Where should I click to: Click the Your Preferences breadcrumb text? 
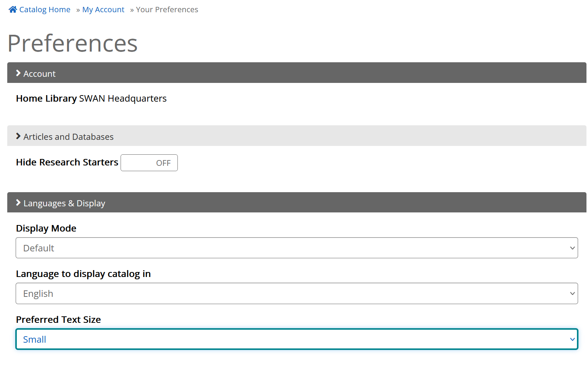[167, 10]
